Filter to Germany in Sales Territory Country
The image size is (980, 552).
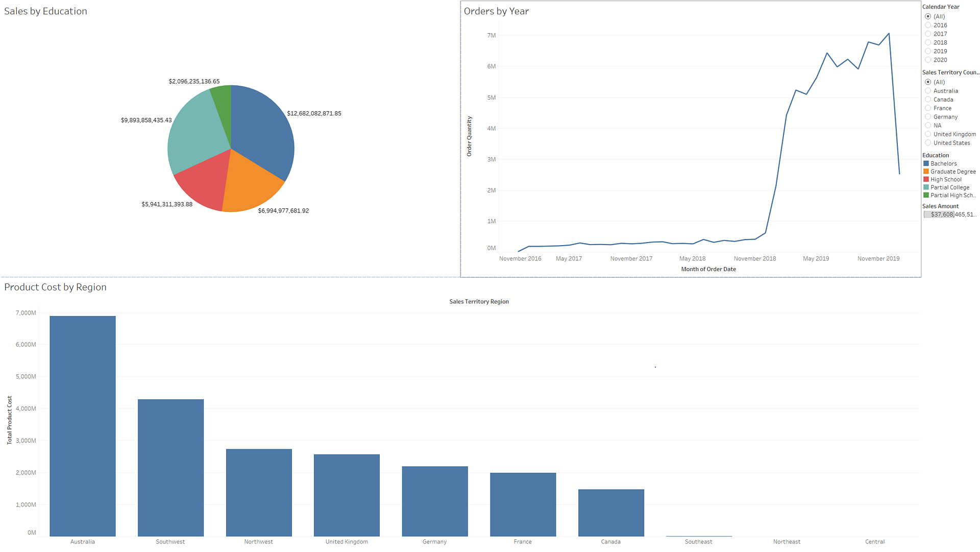point(928,116)
